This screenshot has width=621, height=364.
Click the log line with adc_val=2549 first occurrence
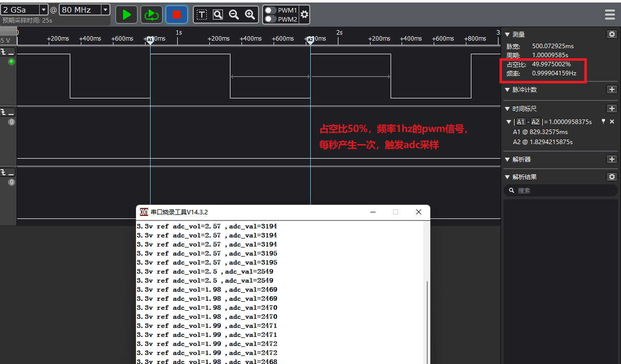[x=205, y=272]
